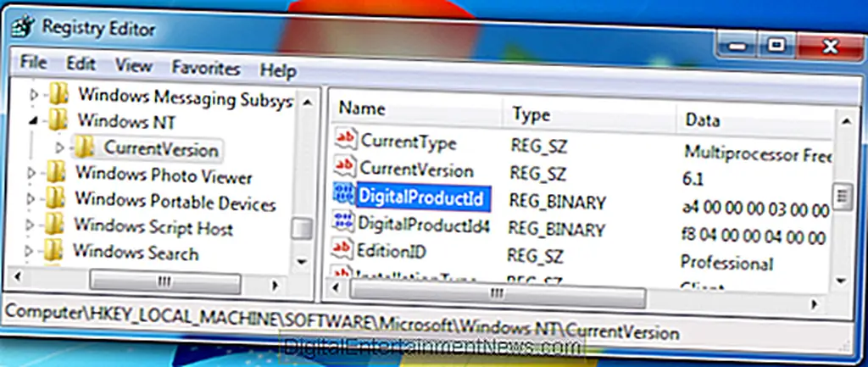Click the values pane vertical scrollbar thumb
868x367 pixels.
[x=842, y=196]
